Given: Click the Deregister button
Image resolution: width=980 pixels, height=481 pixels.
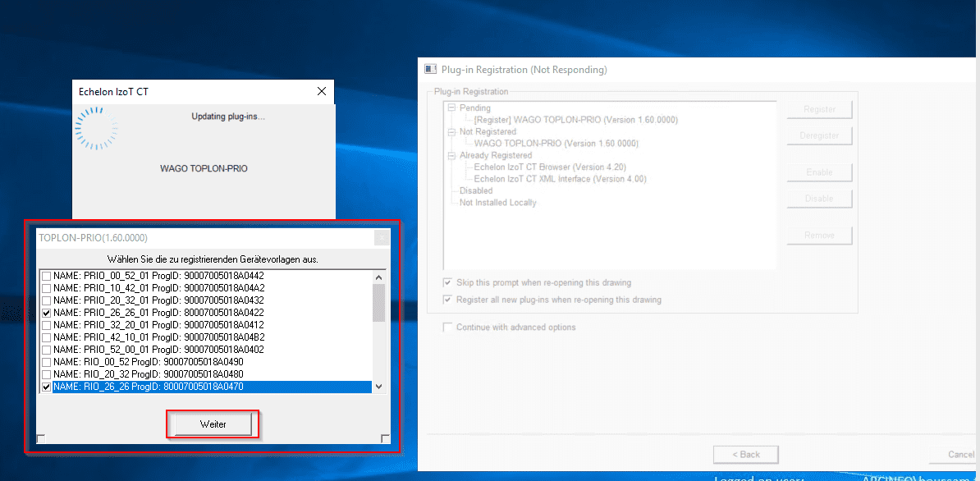Looking at the screenshot, I should 819,135.
